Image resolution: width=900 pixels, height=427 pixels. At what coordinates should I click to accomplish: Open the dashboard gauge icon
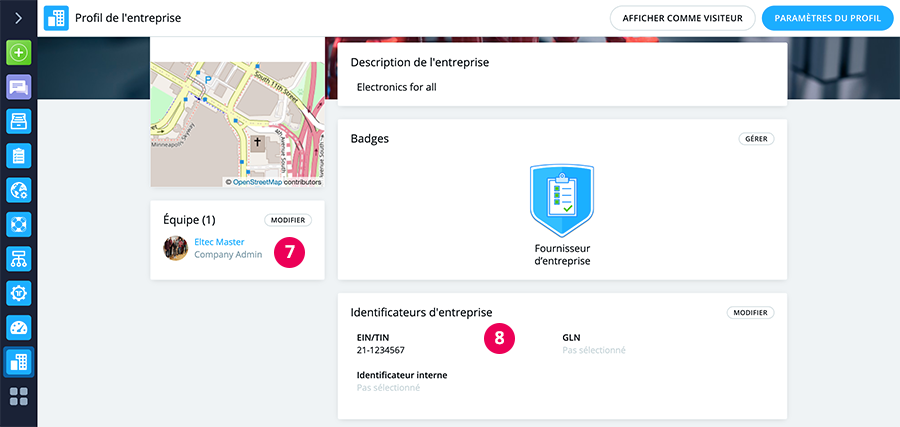[x=18, y=327]
